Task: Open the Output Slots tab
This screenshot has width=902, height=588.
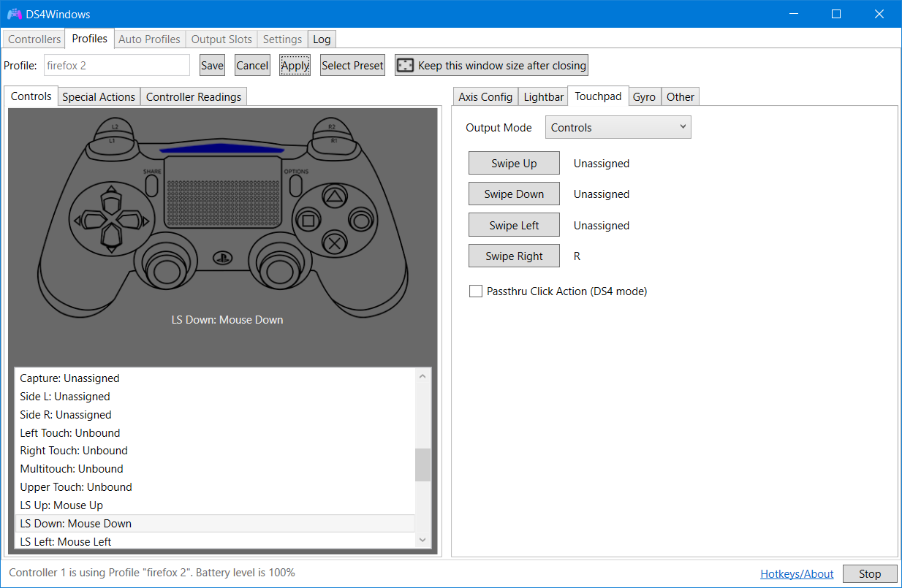Action: tap(221, 39)
